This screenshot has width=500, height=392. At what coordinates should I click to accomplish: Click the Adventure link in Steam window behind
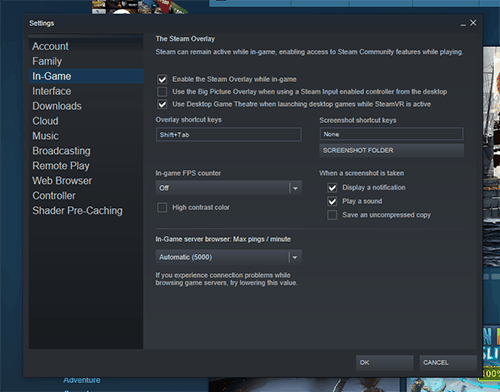(x=82, y=380)
